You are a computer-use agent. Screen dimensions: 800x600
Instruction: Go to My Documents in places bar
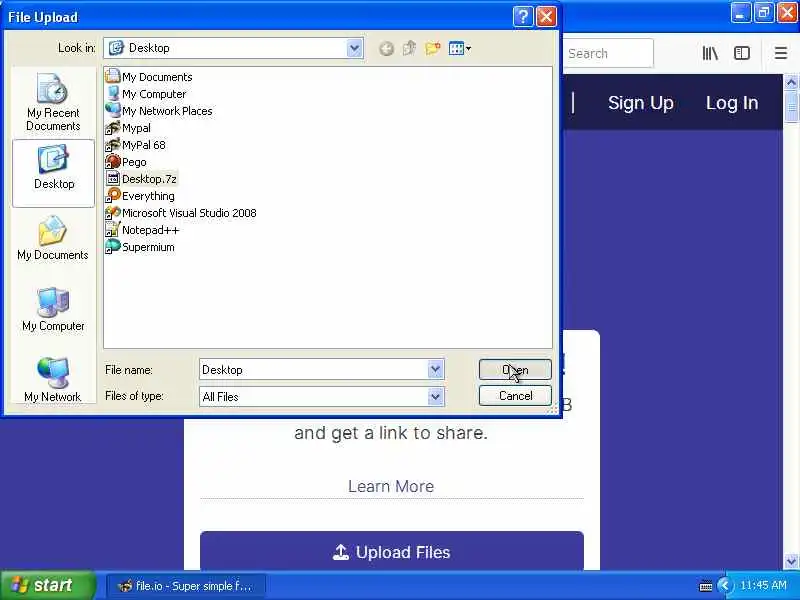click(53, 239)
